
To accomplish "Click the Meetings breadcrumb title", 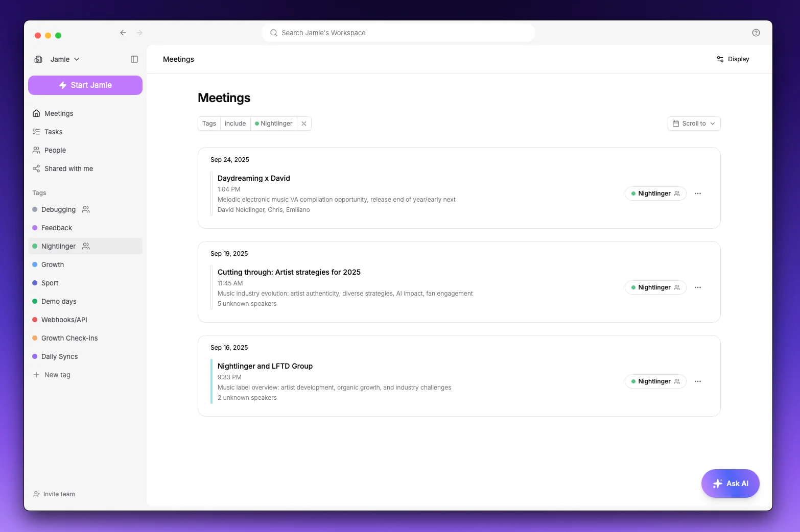I will pos(178,59).
